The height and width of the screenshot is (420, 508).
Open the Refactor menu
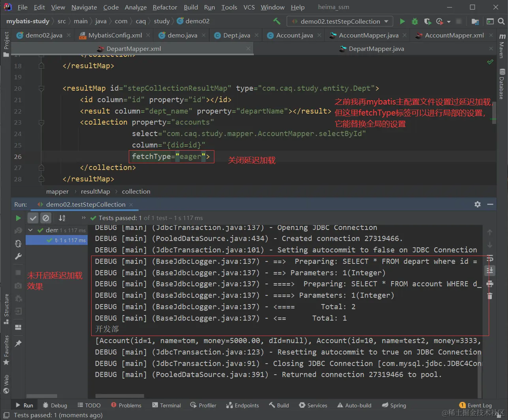pyautogui.click(x=165, y=7)
